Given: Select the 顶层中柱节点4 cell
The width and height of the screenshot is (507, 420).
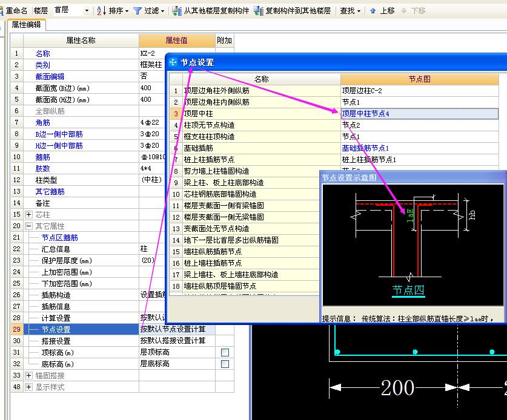Looking at the screenshot, I should (x=419, y=114).
